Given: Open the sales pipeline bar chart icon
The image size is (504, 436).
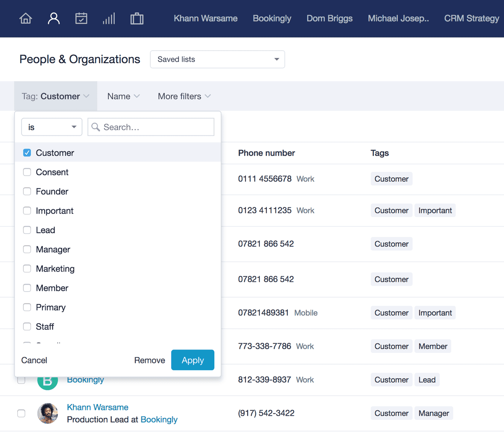Looking at the screenshot, I should click(109, 18).
